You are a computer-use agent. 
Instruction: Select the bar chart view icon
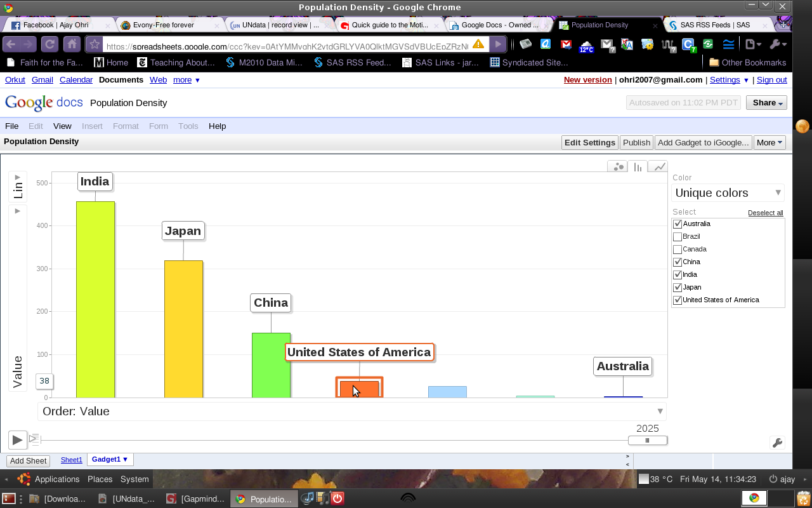click(x=638, y=167)
